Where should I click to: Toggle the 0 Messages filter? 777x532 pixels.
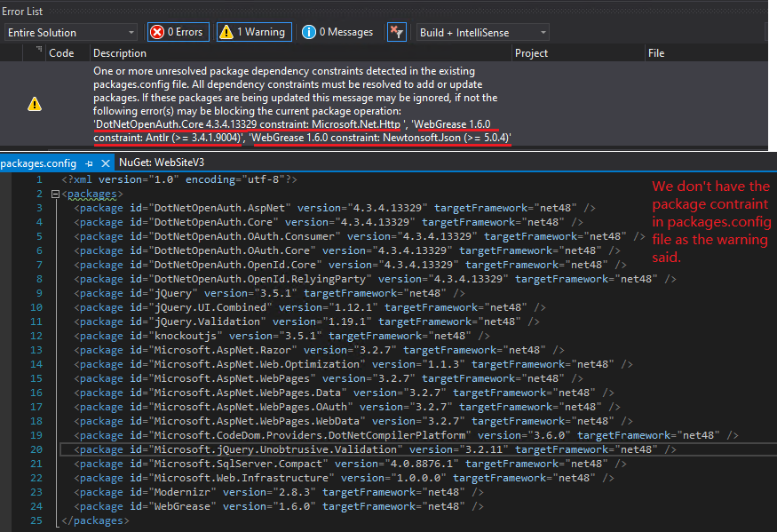click(x=337, y=32)
